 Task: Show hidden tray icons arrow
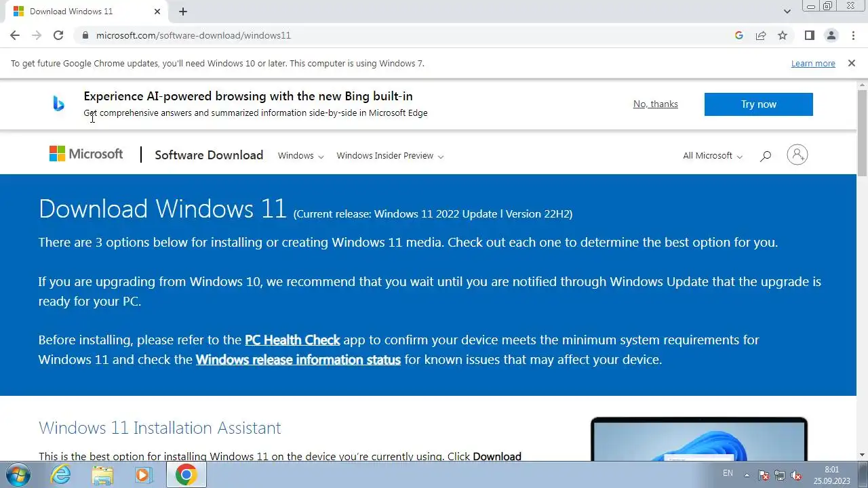click(747, 475)
